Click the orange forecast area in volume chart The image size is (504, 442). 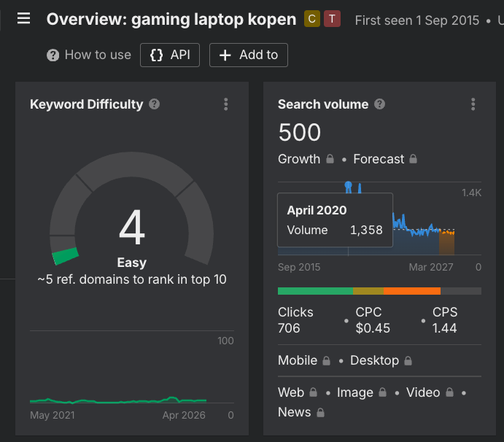(447, 244)
